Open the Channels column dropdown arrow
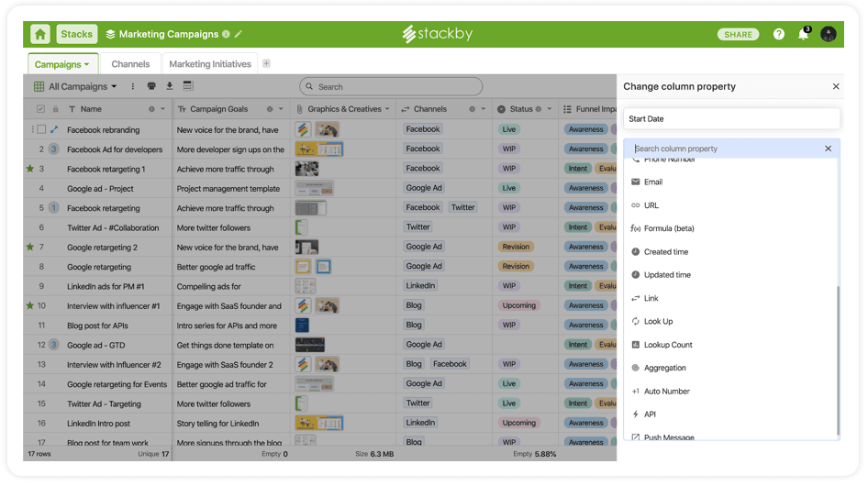Screen dimensions: 868x486 click(483, 109)
